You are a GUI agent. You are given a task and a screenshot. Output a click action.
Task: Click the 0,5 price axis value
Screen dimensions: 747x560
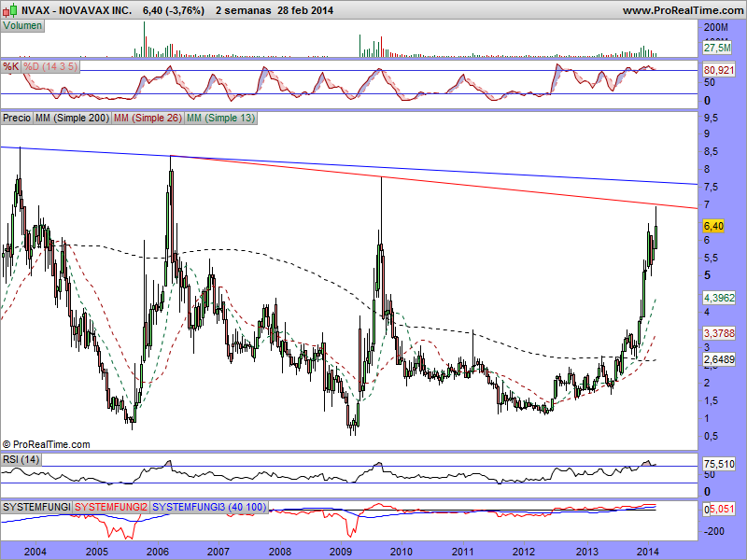coord(711,436)
